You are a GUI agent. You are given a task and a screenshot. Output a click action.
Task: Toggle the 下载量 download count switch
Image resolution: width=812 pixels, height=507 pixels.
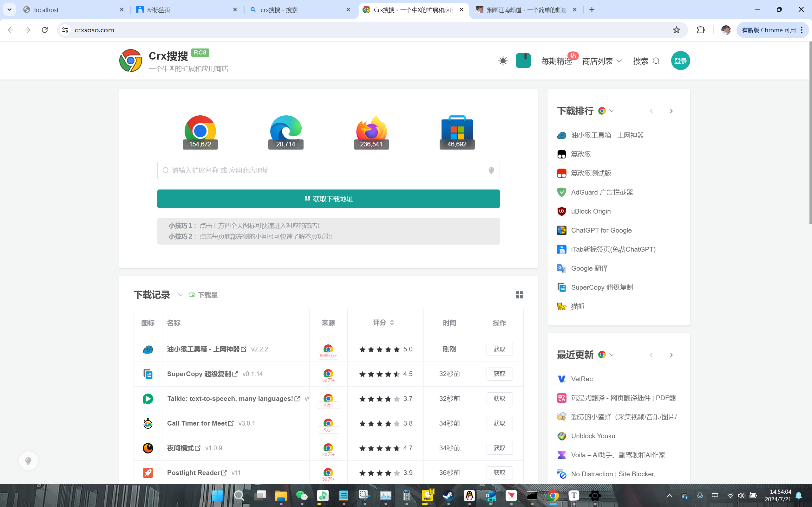[192, 295]
